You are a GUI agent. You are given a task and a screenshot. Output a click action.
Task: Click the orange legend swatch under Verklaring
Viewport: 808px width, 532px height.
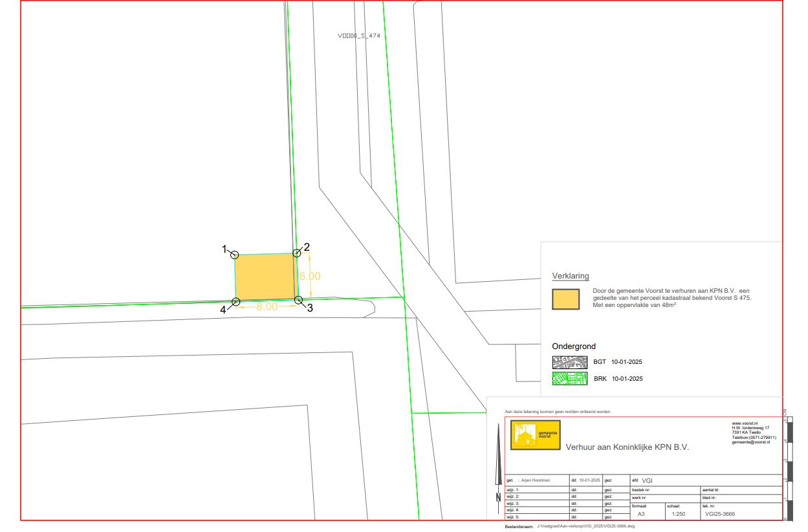click(565, 299)
